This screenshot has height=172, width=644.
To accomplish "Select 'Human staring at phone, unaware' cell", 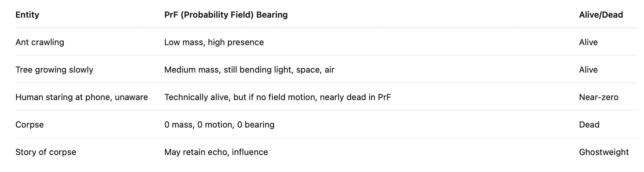I will coord(81,97).
